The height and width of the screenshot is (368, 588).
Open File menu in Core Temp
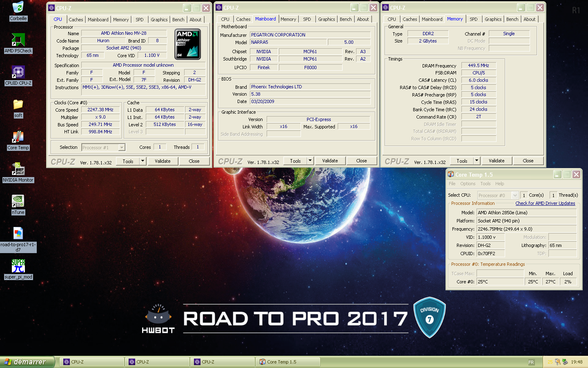click(452, 184)
